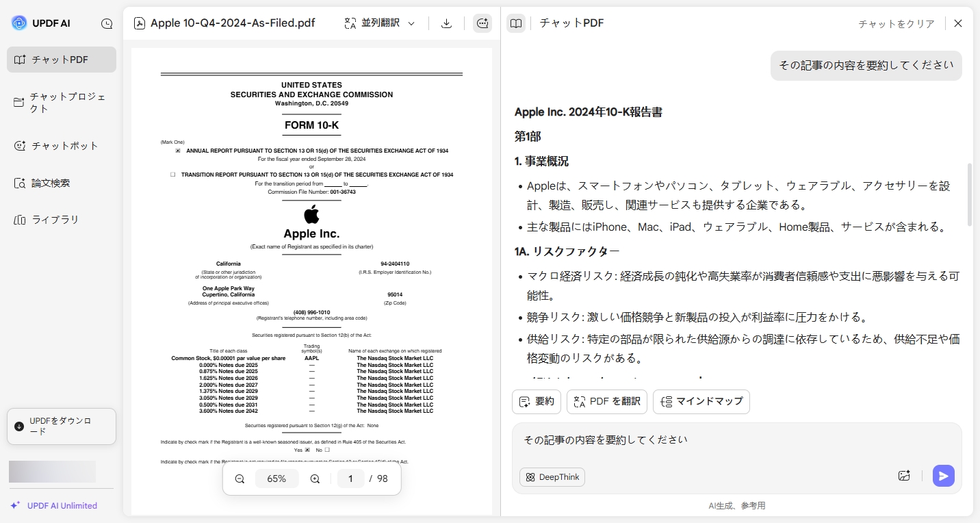Open チャットプロジェクト in the sidebar
The width and height of the screenshot is (980, 523).
[62, 103]
